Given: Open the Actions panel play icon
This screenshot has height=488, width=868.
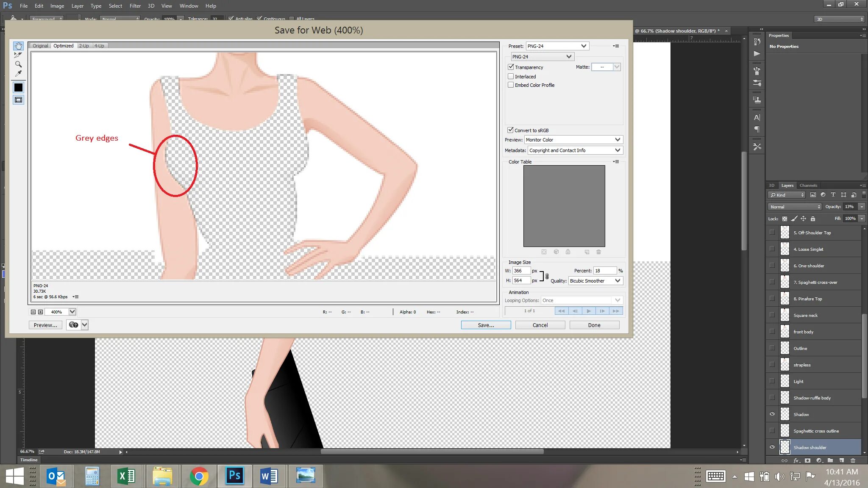Looking at the screenshot, I should point(757,54).
